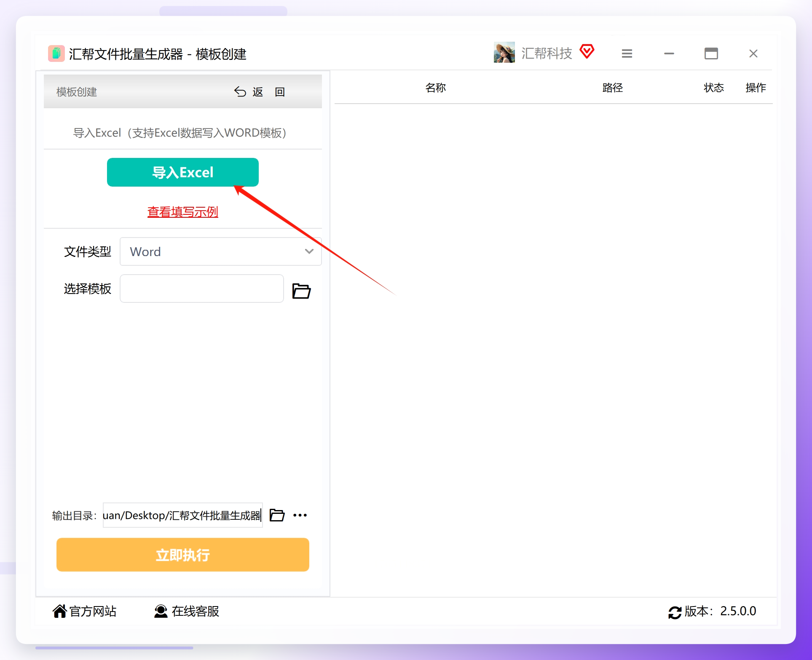Image resolution: width=812 pixels, height=660 pixels.
Task: Open the hamburger menu in title bar
Action: 627,53
